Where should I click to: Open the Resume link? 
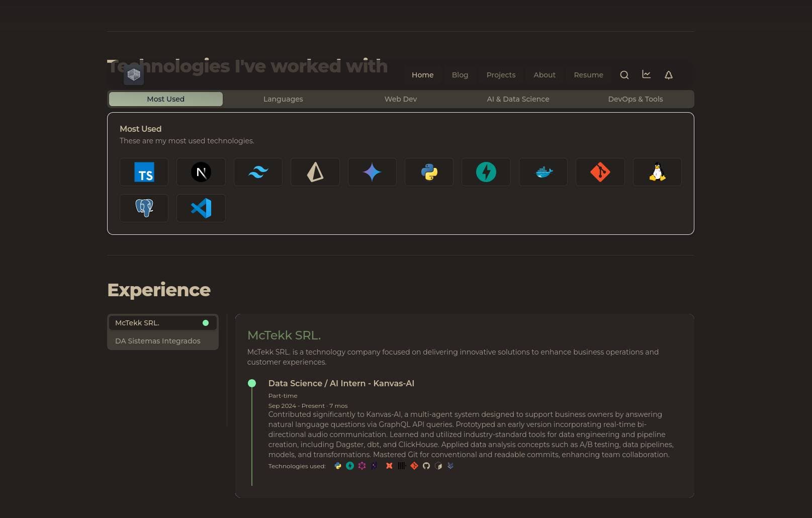pos(588,75)
